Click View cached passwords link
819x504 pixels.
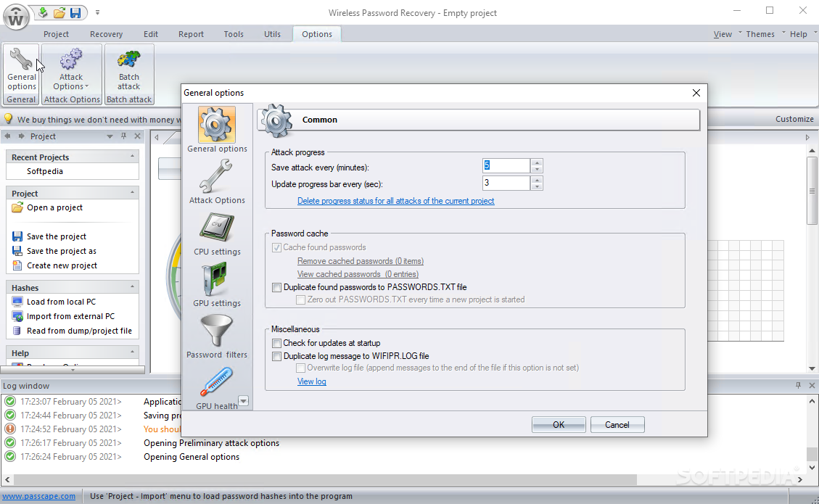pyautogui.click(x=358, y=274)
